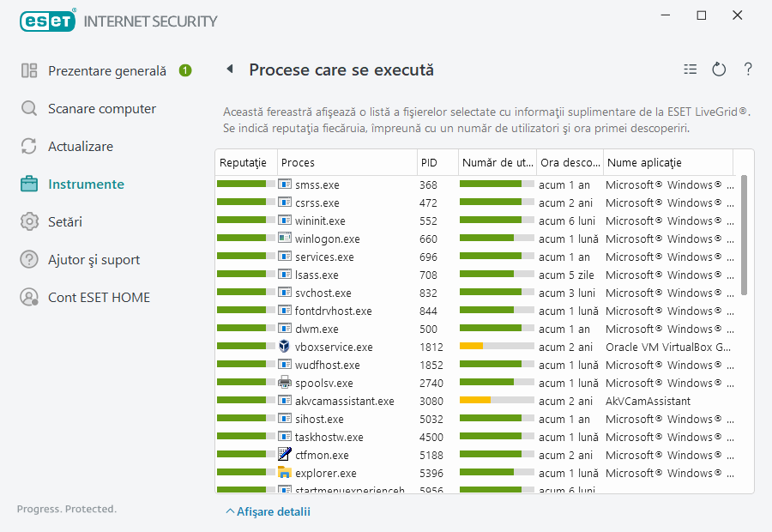Image resolution: width=772 pixels, height=532 pixels.
Task: Click the vboxservice.exe cube icon
Action: tap(285, 348)
